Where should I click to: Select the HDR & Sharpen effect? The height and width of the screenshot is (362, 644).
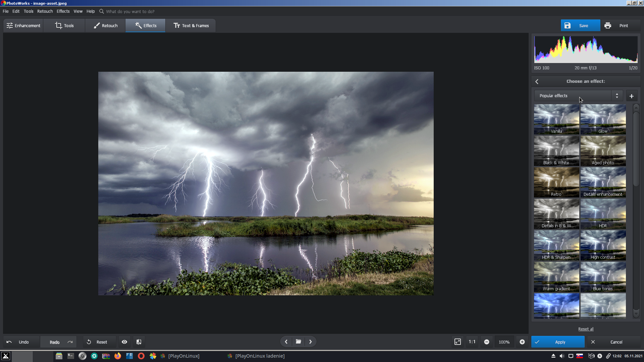[556, 245]
